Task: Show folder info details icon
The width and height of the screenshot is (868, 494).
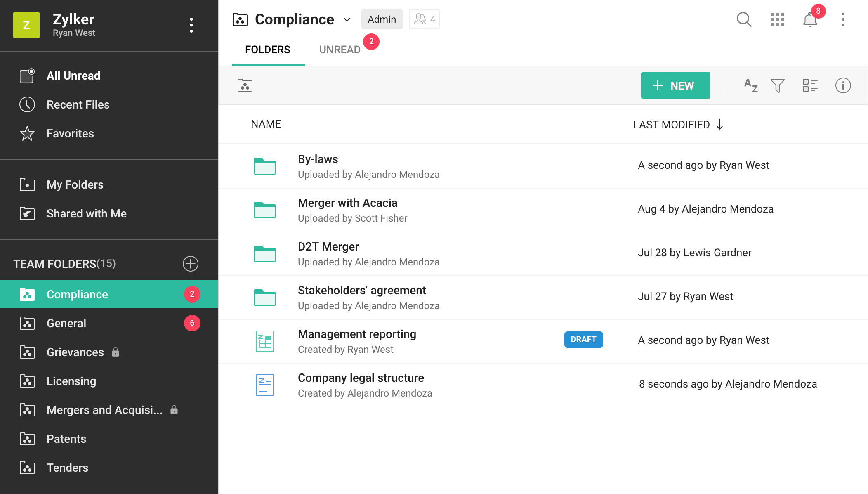Action: coord(843,85)
